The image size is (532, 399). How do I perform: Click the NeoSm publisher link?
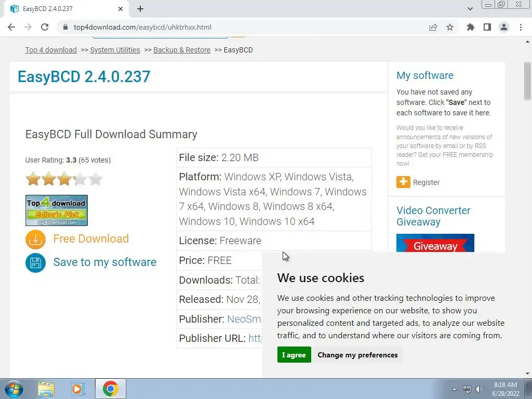(244, 319)
